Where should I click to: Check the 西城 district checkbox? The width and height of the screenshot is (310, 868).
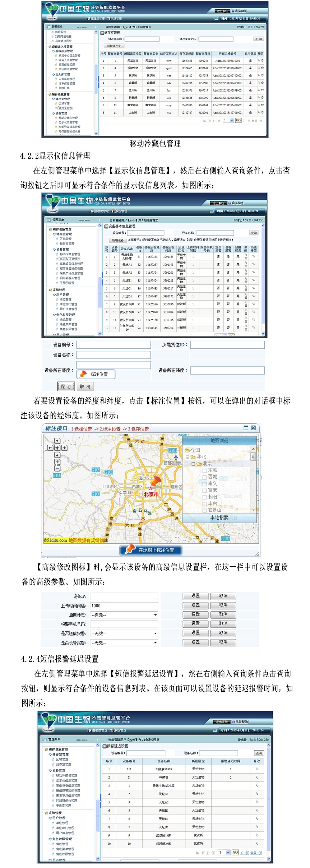click(x=204, y=477)
